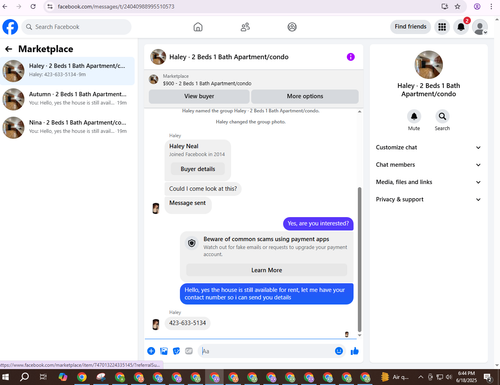Open the Friends icon in top navigation
The width and height of the screenshot is (500, 385).
coord(245,27)
